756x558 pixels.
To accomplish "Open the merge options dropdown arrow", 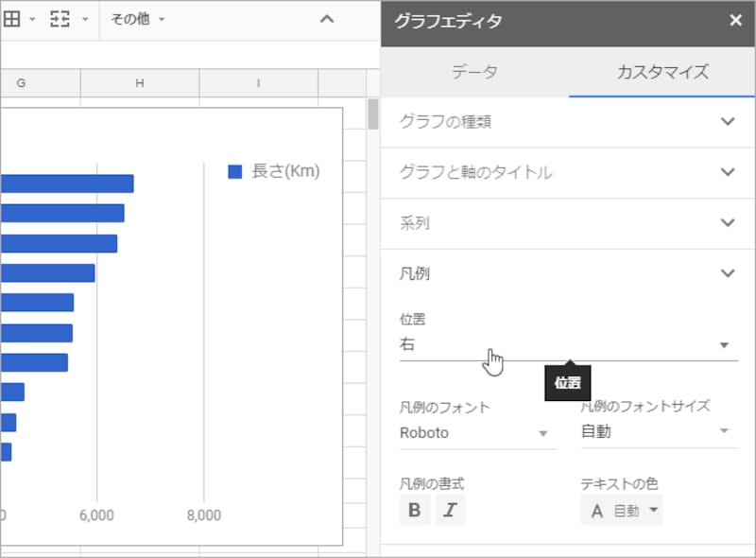I will point(85,20).
